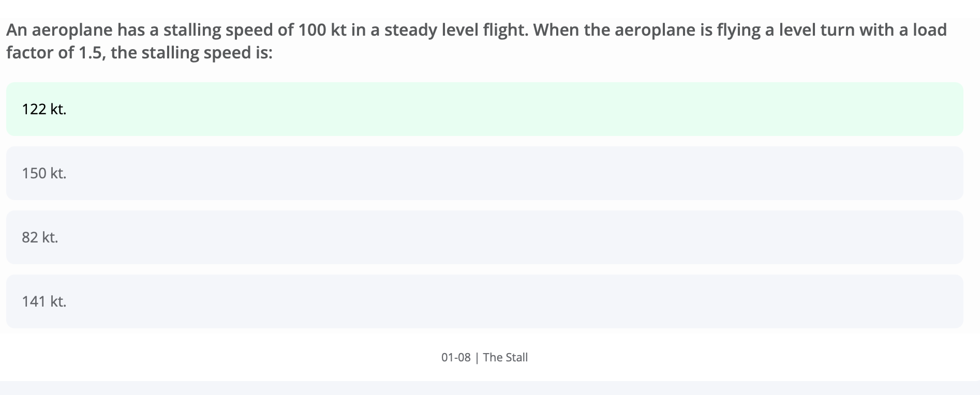Click the grey bar beneath the footer
This screenshot has height=395, width=980.
pos(490,388)
